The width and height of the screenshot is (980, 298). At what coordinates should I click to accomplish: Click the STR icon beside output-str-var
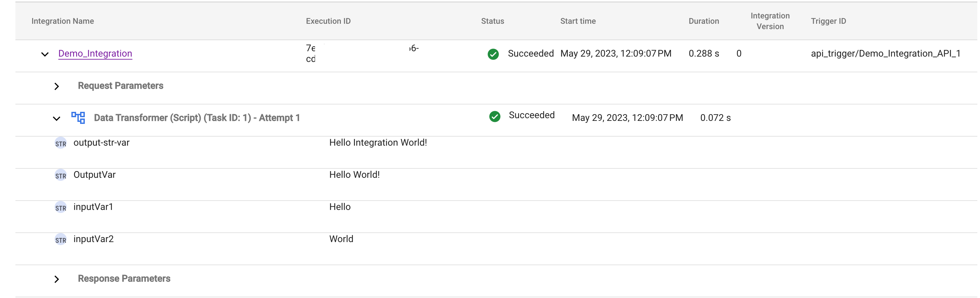tap(60, 143)
